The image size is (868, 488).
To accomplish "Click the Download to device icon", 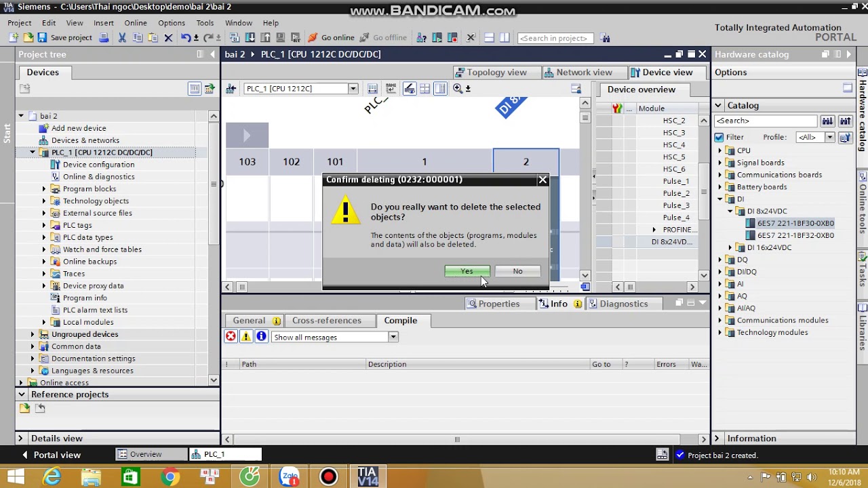I will click(x=250, y=38).
